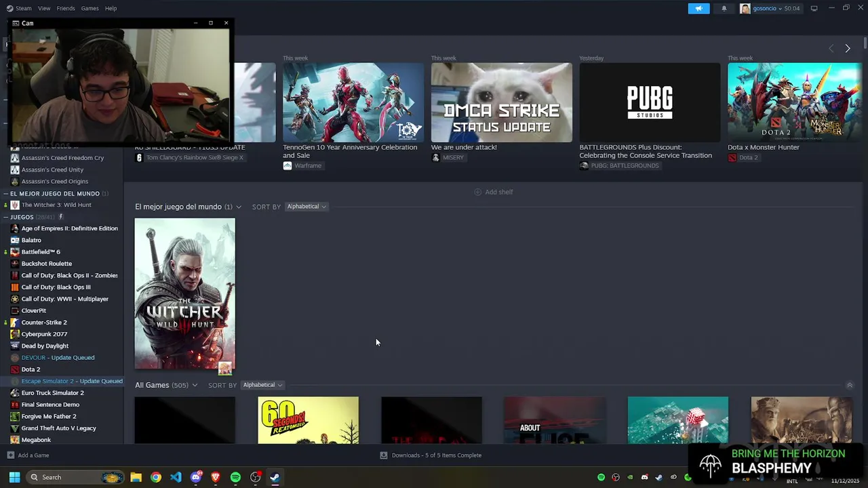Go to previous news carousel page
Viewport: 868px width, 488px height.
831,48
